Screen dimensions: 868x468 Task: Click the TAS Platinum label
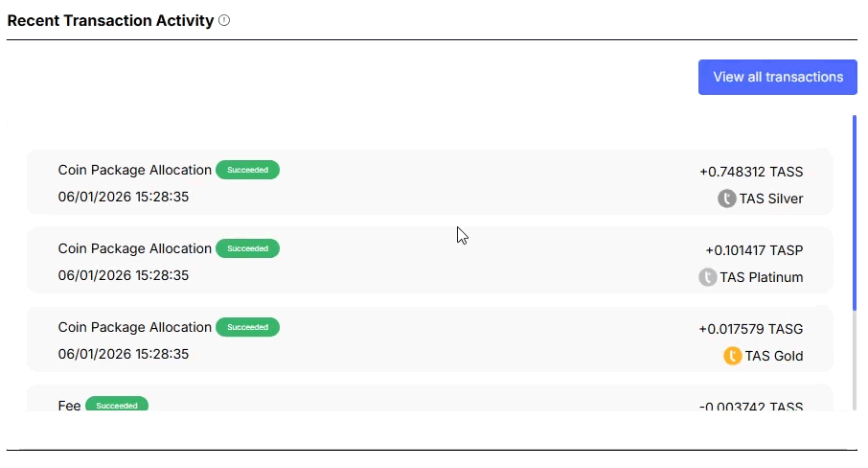coord(762,277)
